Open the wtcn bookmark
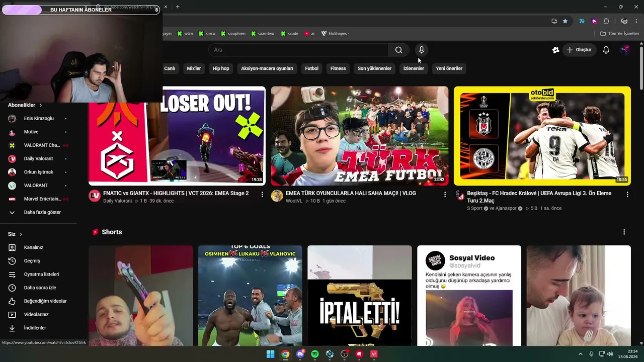 click(x=185, y=34)
